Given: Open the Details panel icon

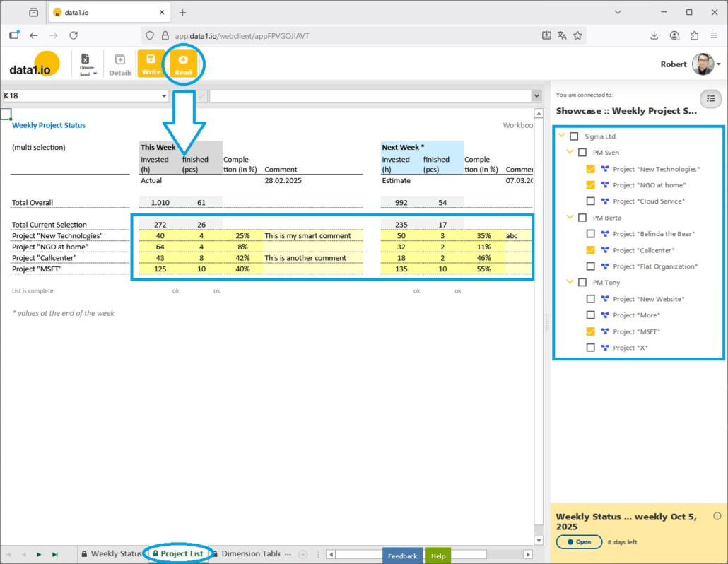Looking at the screenshot, I should click(x=120, y=64).
